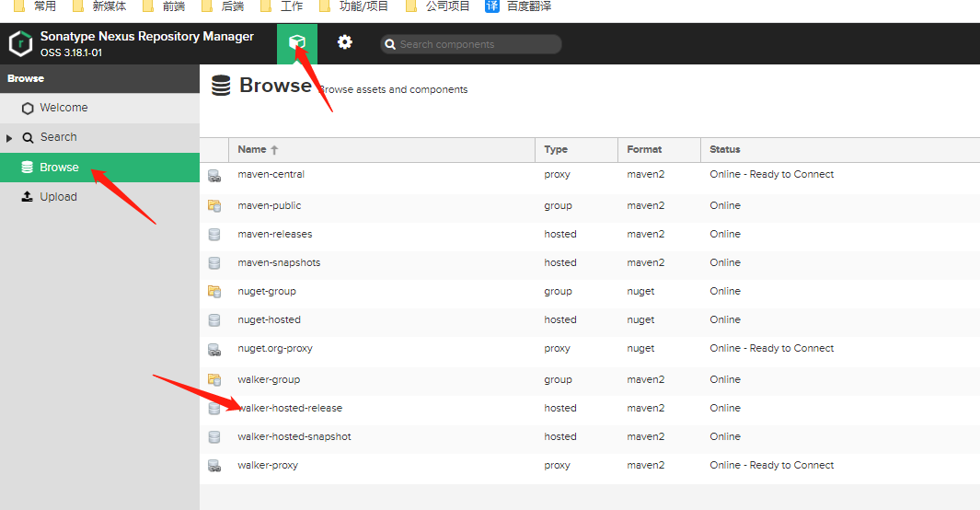980x510 pixels.
Task: Open the 公司项目 bookmark folder
Action: pos(437,6)
